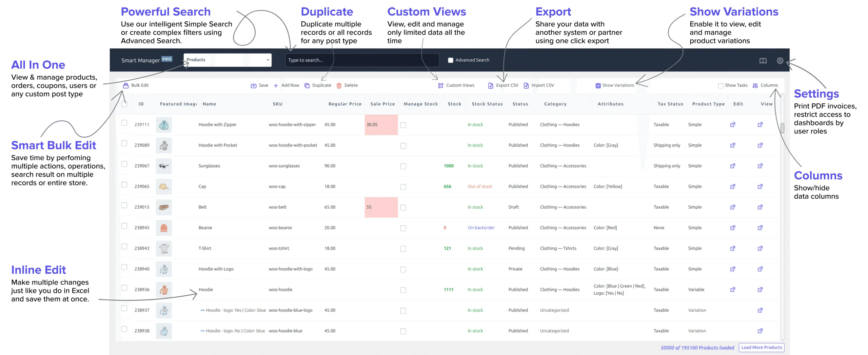Image resolution: width=868 pixels, height=355 pixels.
Task: Open the documentation book icon
Action: (763, 61)
